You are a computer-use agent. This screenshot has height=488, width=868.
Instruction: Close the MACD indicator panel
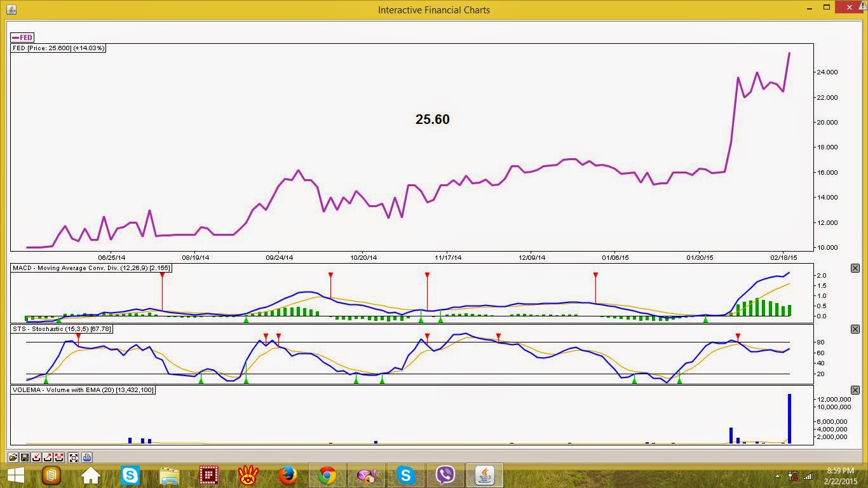(x=855, y=268)
